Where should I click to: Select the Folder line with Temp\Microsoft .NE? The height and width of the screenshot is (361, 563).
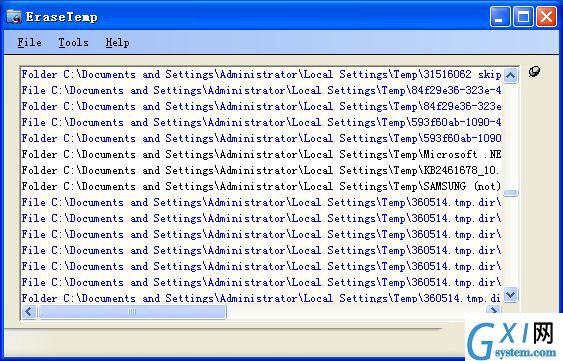261,154
